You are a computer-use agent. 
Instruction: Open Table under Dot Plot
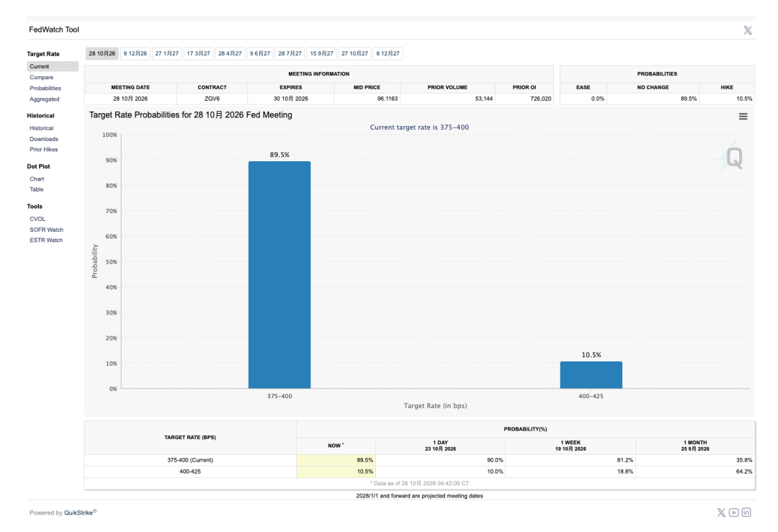(36, 189)
